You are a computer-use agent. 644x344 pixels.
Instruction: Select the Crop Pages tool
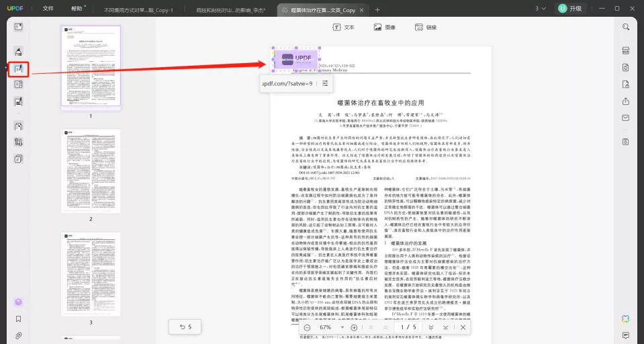coord(18,142)
